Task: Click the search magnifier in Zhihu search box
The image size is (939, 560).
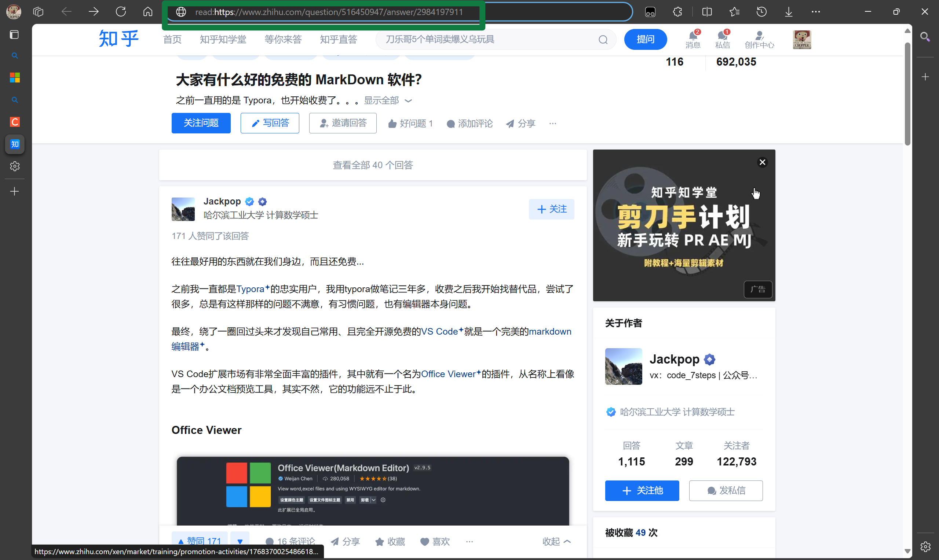Action: (x=603, y=40)
